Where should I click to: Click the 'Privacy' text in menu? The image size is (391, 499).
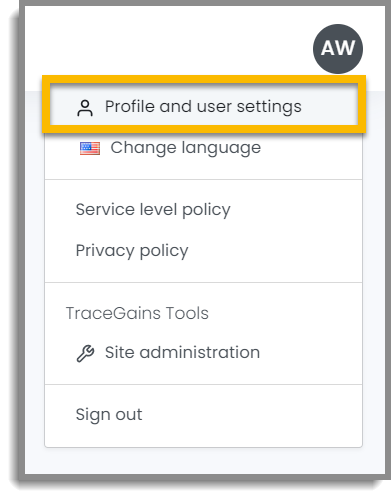click(105, 251)
